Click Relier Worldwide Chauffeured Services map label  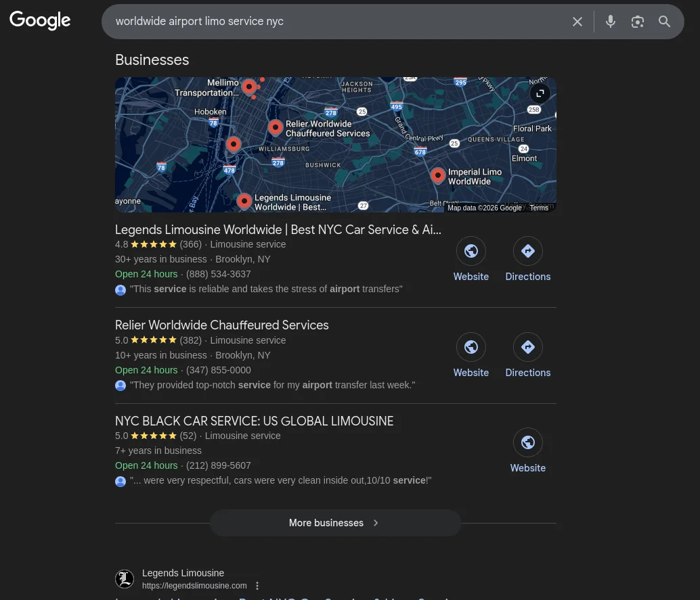coord(328,129)
